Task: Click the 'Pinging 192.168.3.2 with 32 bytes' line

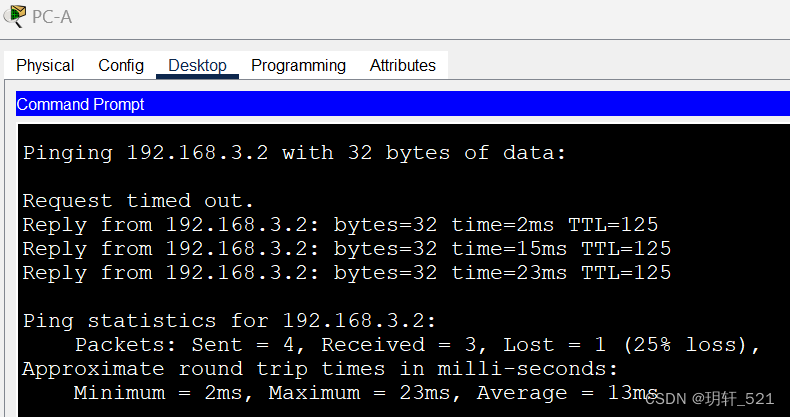Action: click(x=295, y=153)
